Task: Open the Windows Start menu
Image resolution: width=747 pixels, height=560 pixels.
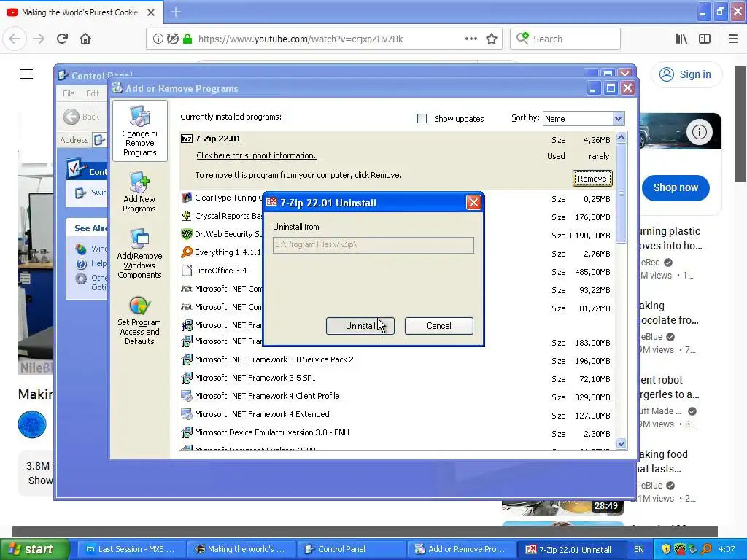Action: pyautogui.click(x=34, y=549)
